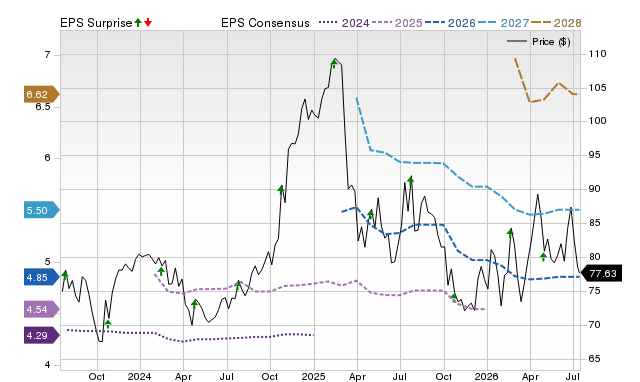Screen dimensions: 640x382
Task: Click the surprise arrow near price 73 after Apr 2024
Action: (x=194, y=305)
